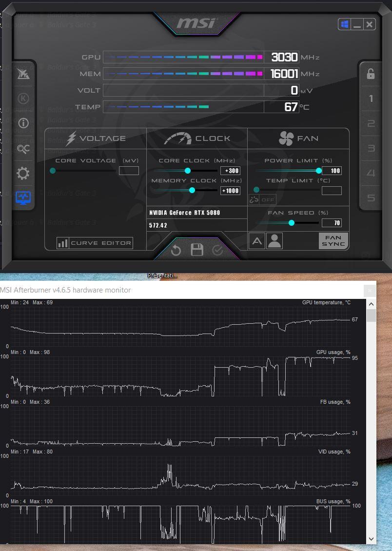Click the fighter jet icon in sidebar
This screenshot has height=551, width=392.
click(x=23, y=74)
